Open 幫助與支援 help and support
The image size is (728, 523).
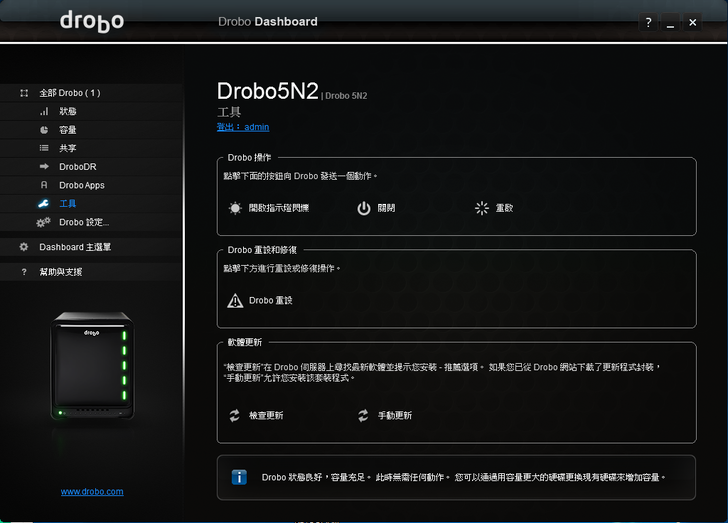(91, 272)
